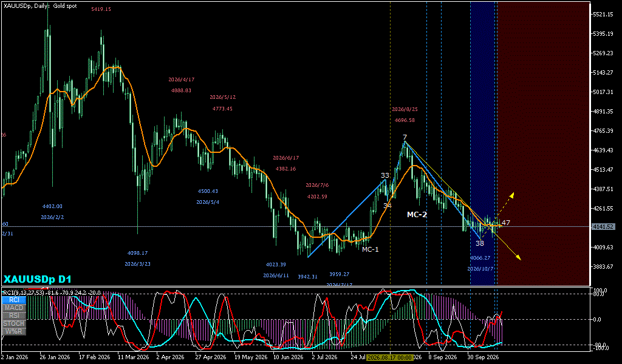The height and width of the screenshot is (364, 622).
Task: Click the 4382.16 price label
Action: click(285, 169)
